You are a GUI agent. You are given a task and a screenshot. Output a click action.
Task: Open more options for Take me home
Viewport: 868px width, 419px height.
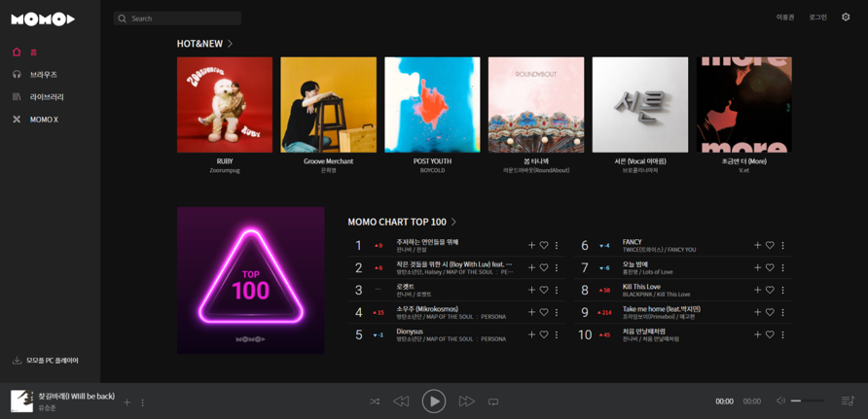pyautogui.click(x=782, y=312)
